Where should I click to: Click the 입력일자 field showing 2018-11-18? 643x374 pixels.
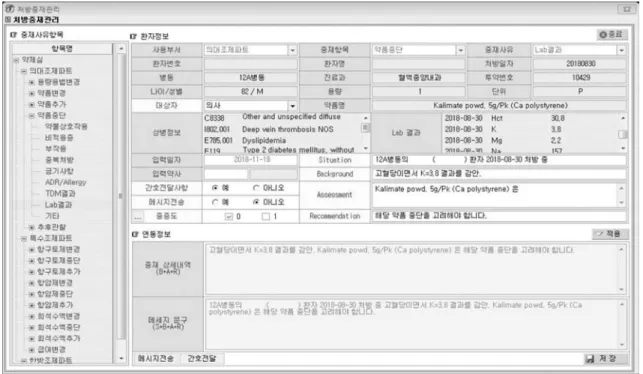pyautogui.click(x=251, y=160)
